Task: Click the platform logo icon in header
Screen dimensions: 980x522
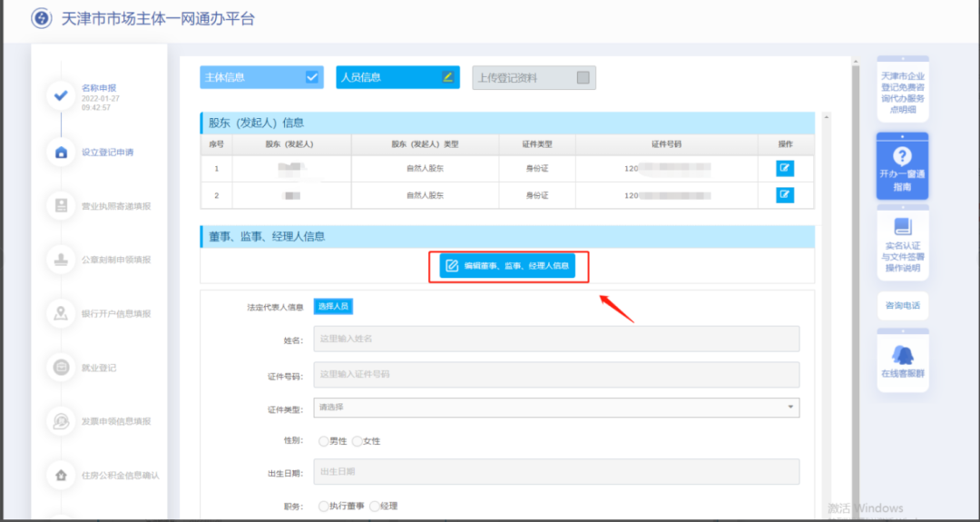Action: coord(41,18)
